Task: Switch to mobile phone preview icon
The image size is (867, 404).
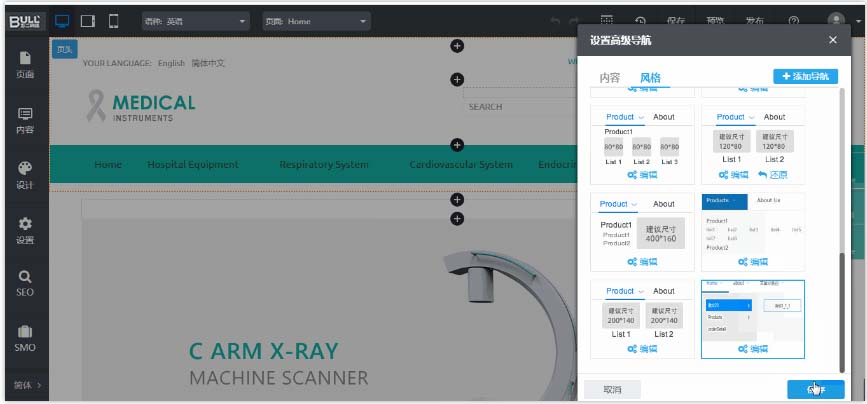Action: click(113, 20)
